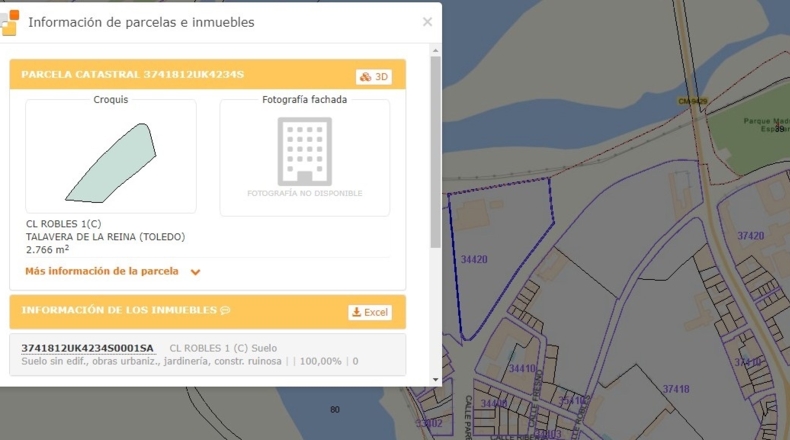Viewport: 790px width, 440px height.
Task: Click the speech bubble icon beside Inmuebles heading
Action: click(225, 310)
